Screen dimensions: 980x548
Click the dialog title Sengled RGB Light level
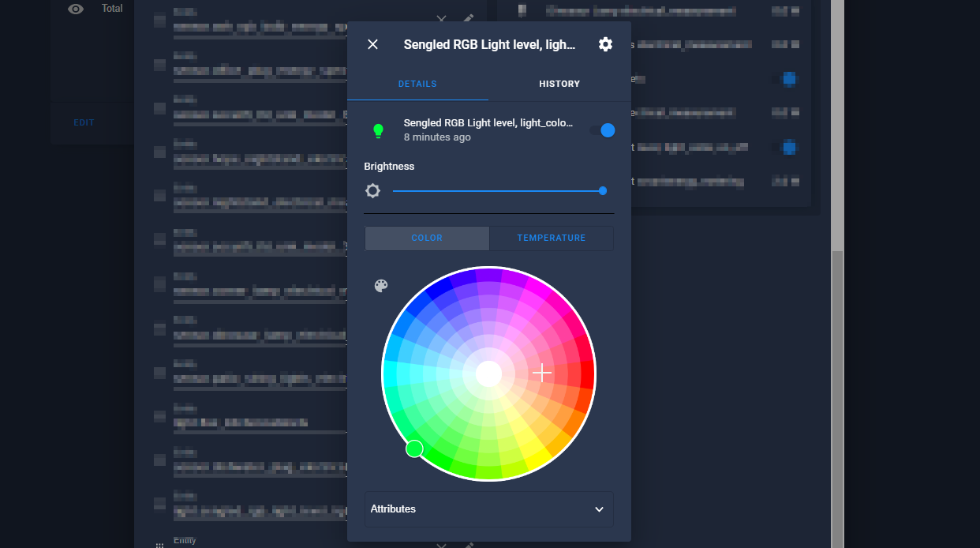click(489, 45)
